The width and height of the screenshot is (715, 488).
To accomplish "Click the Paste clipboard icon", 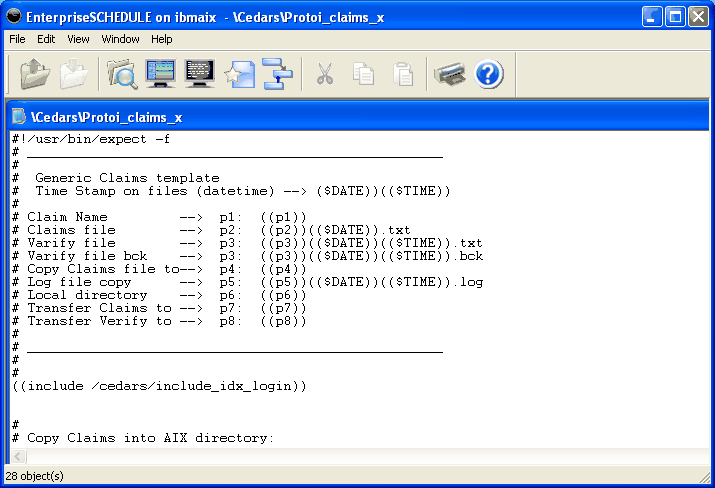I will point(403,74).
